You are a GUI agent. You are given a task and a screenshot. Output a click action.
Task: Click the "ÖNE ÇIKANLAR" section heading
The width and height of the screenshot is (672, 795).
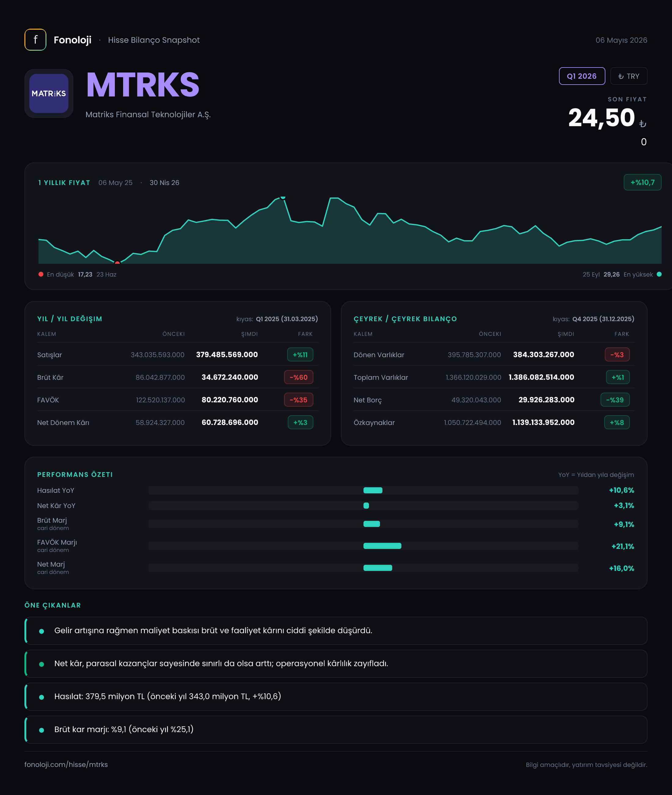[x=53, y=605]
